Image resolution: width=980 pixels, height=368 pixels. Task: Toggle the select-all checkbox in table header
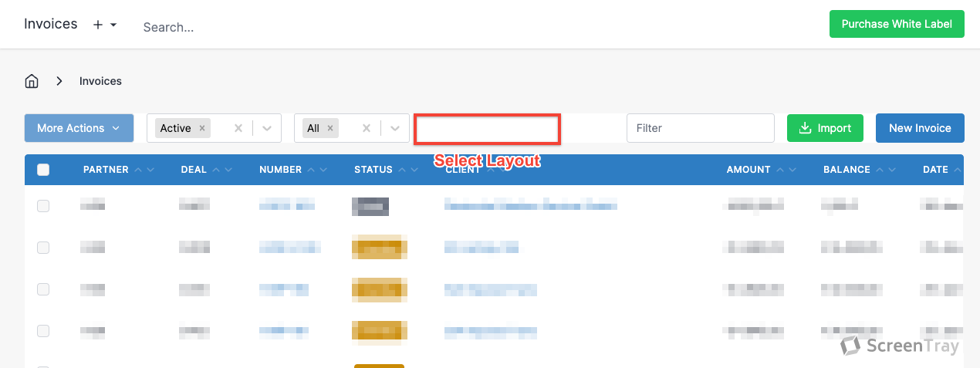tap(43, 170)
